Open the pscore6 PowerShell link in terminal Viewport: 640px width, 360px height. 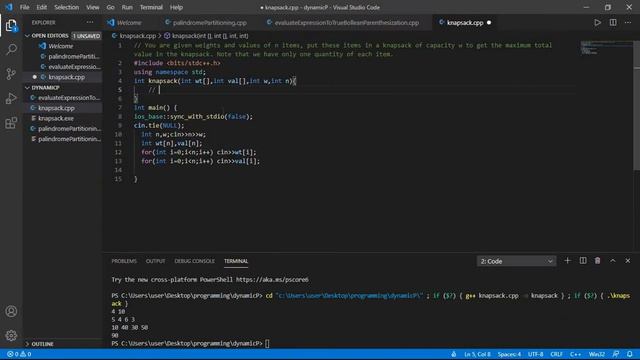pos(272,280)
